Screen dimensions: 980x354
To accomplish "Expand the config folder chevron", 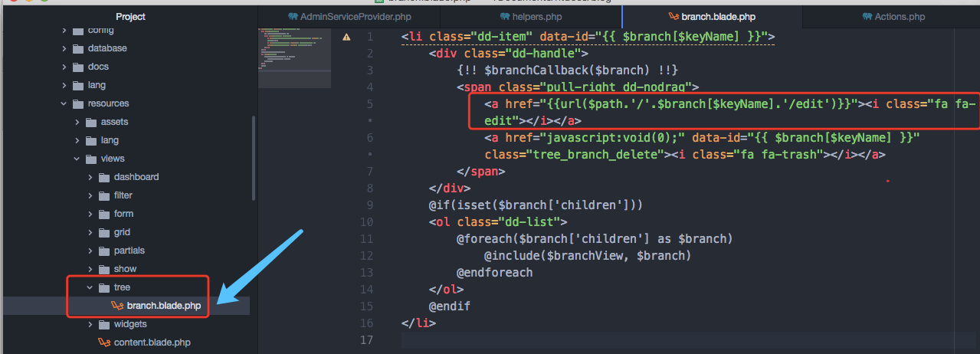I will [64, 30].
